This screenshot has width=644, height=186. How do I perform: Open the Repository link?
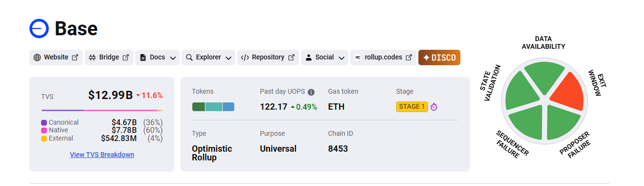pos(268,57)
